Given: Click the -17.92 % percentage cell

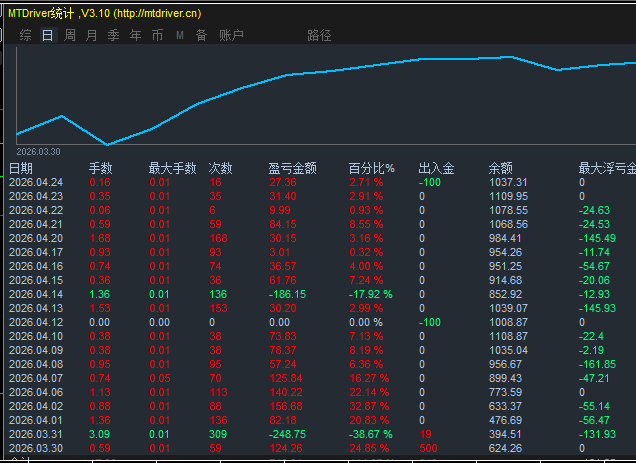Looking at the screenshot, I should (x=371, y=294).
